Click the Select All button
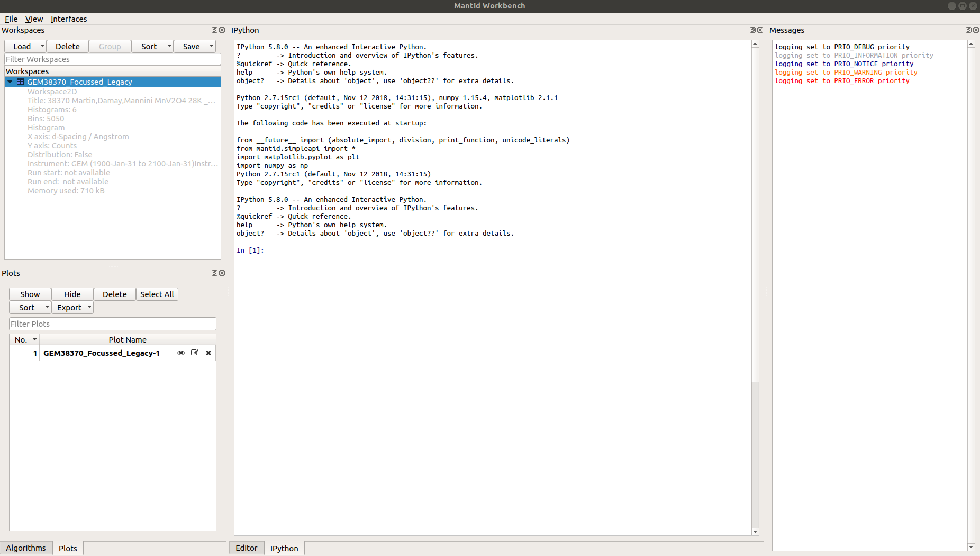This screenshot has width=980, height=556. tap(157, 294)
